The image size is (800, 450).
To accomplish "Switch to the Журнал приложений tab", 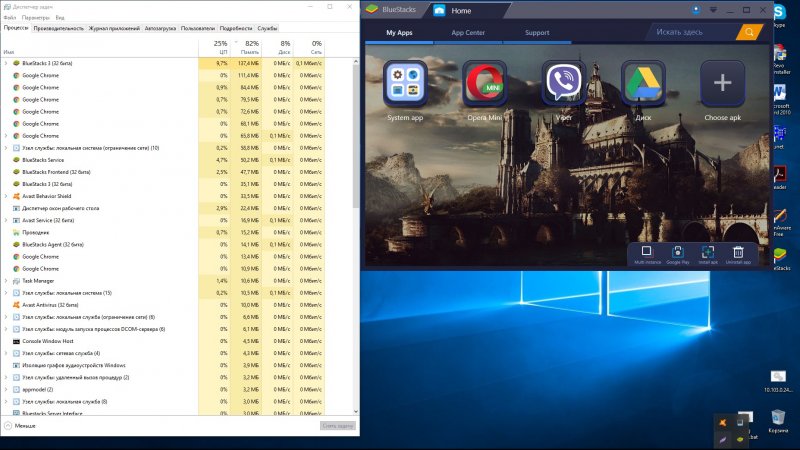I will click(114, 29).
